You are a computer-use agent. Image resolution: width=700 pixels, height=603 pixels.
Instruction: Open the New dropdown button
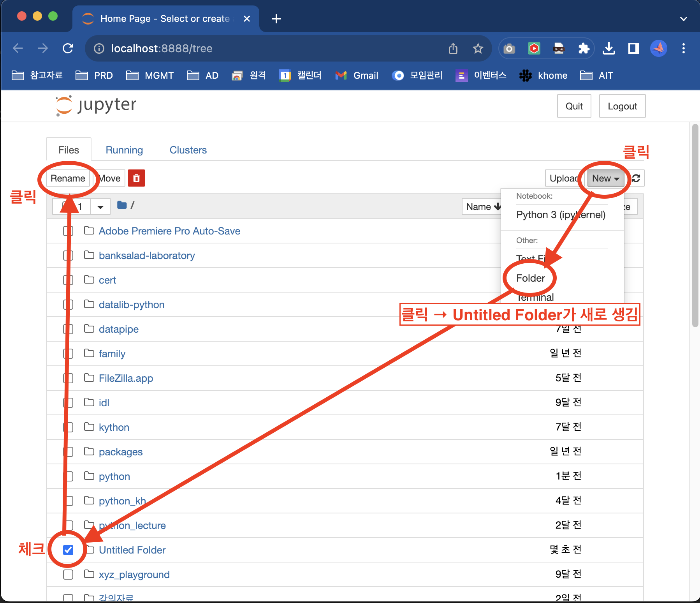[605, 178]
